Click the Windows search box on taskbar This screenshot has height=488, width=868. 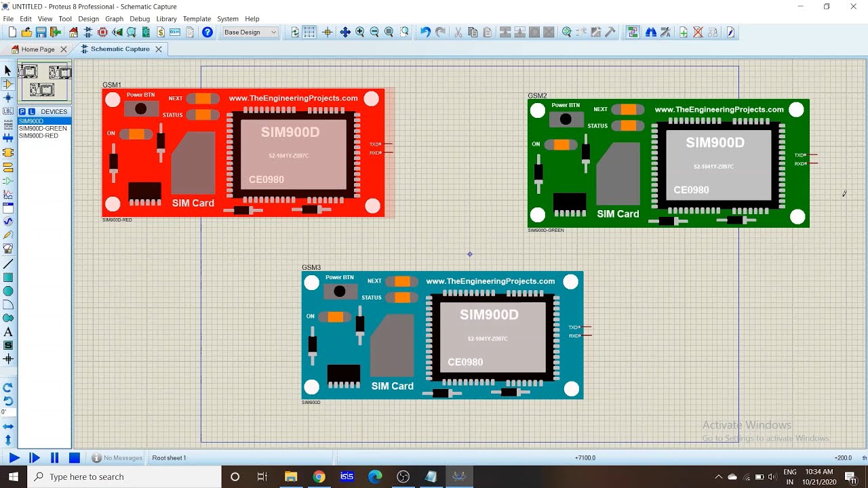click(125, 477)
